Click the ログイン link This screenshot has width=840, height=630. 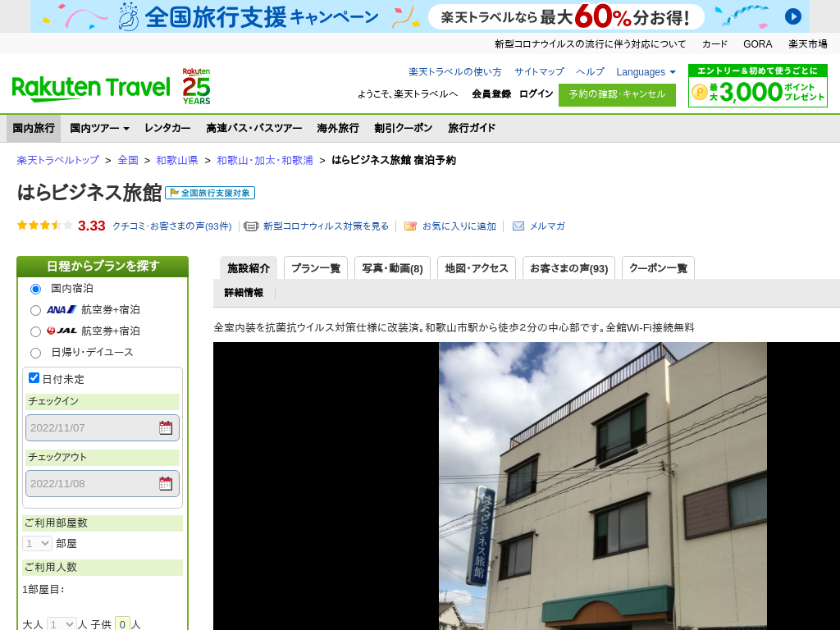536,94
